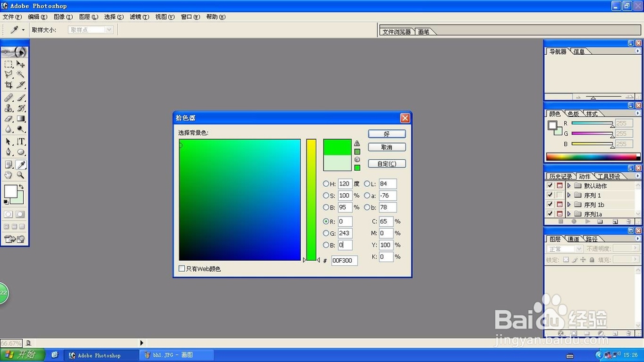Select the Slice tool
The image size is (644, 362).
click(21, 84)
